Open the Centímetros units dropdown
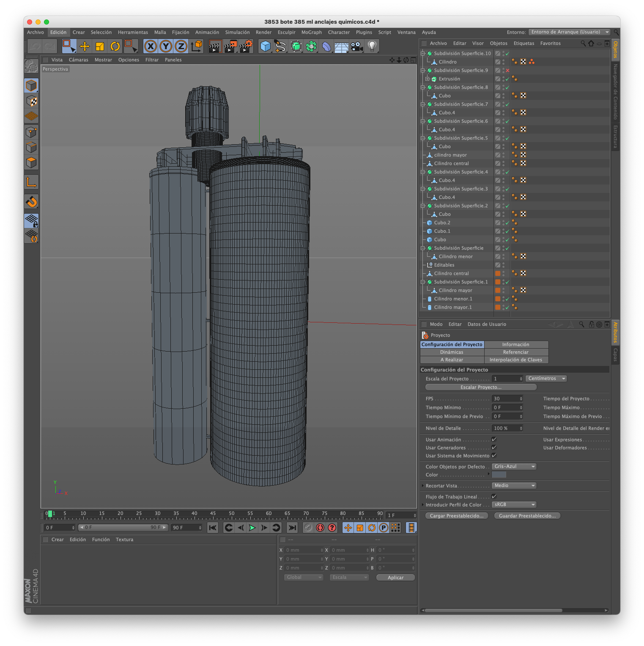Image resolution: width=644 pixels, height=646 pixels. pyautogui.click(x=546, y=379)
